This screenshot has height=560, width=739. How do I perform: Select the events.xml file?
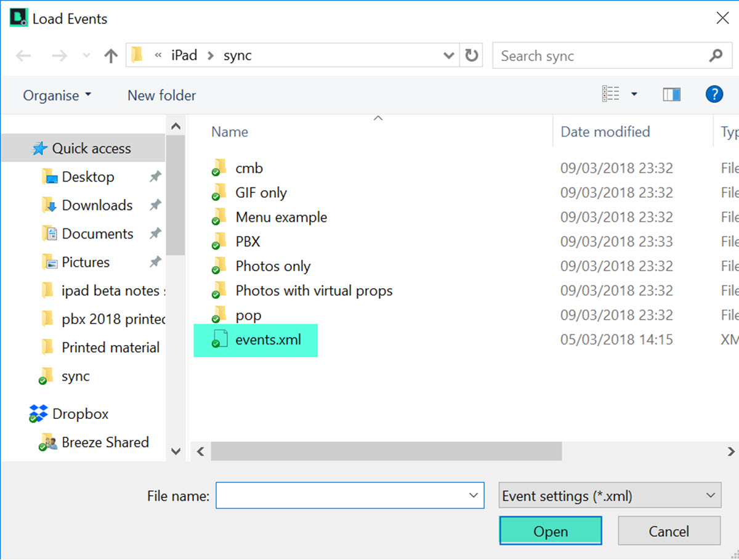[268, 339]
